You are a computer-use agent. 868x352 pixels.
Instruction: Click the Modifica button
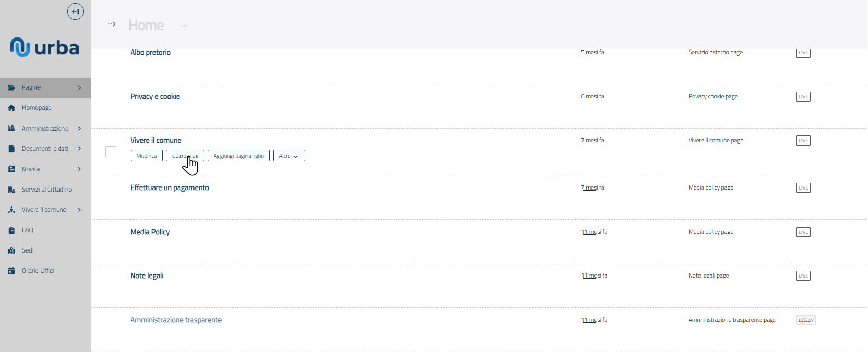click(x=147, y=156)
